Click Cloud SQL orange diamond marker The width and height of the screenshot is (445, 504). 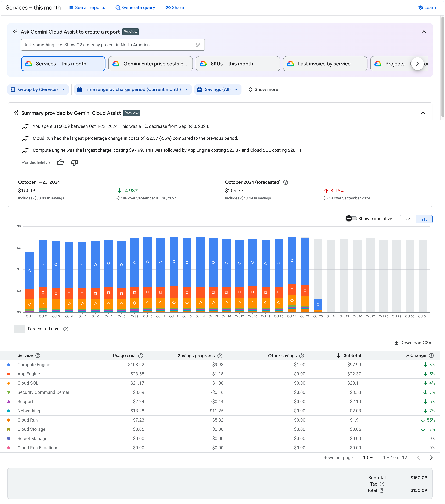click(9, 383)
